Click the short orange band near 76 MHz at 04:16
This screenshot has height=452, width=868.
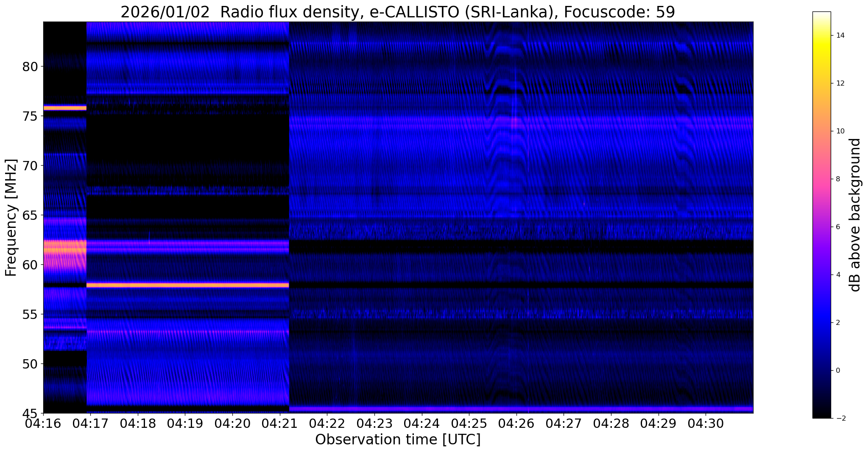point(65,108)
